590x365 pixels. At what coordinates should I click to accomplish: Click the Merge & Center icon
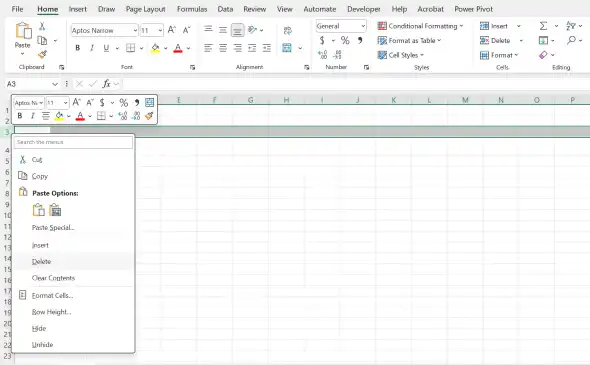point(287,48)
